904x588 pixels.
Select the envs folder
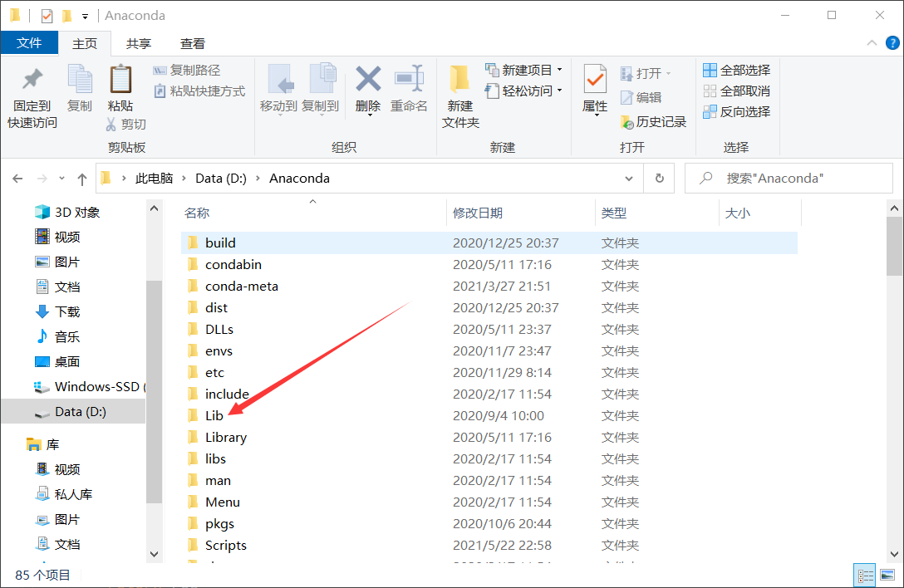click(489, 351)
